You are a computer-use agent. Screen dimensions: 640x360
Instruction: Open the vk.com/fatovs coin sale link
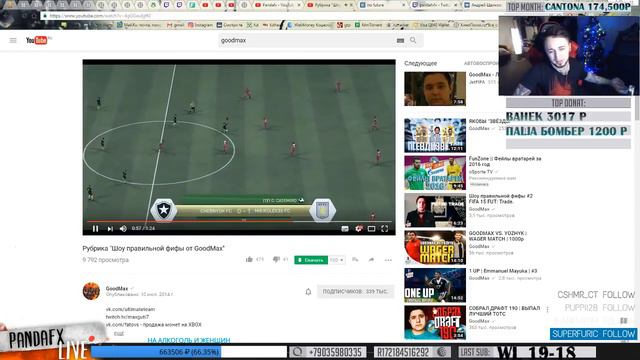[x=153, y=324]
